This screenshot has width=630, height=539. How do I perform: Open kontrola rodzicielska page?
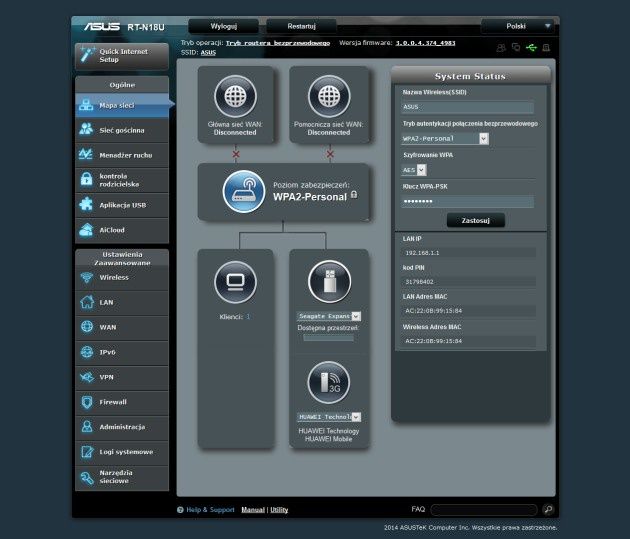[x=122, y=180]
